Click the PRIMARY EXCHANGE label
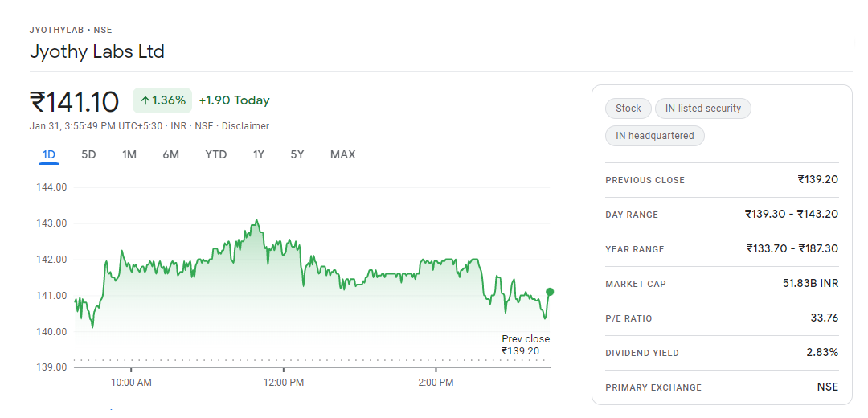The height and width of the screenshot is (418, 868). (x=653, y=388)
